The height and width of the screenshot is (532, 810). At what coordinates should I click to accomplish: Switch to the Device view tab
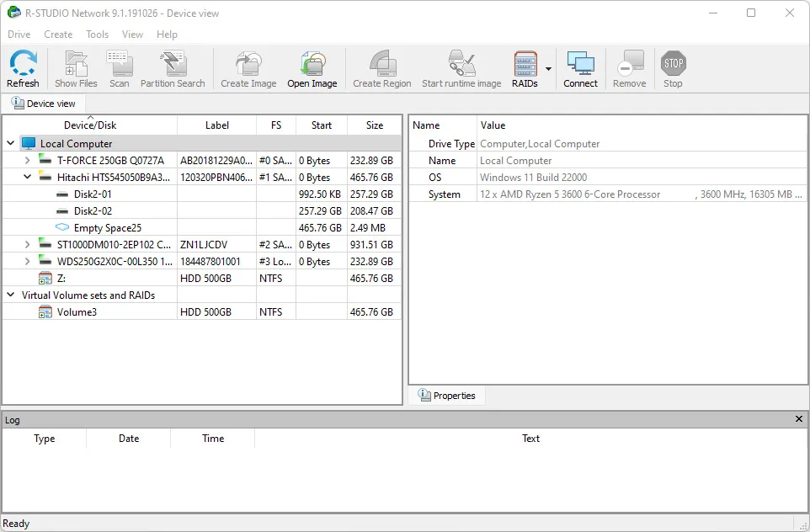(x=44, y=104)
